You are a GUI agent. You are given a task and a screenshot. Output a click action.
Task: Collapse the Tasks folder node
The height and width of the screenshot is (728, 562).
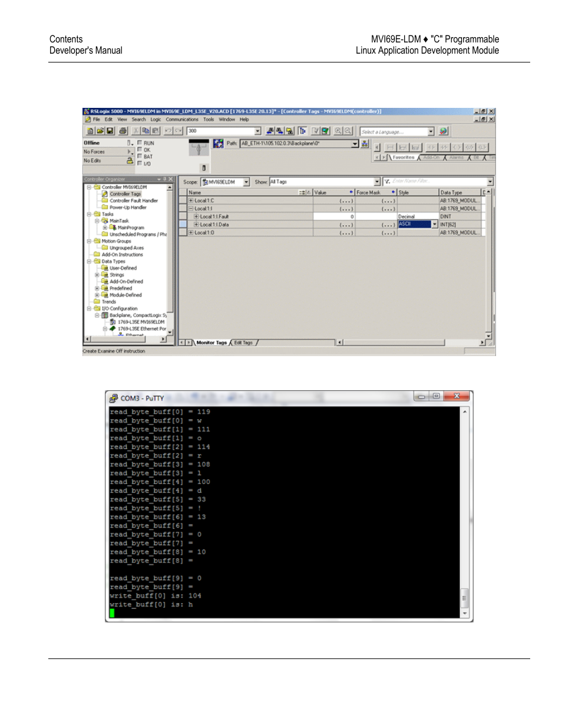point(90,214)
